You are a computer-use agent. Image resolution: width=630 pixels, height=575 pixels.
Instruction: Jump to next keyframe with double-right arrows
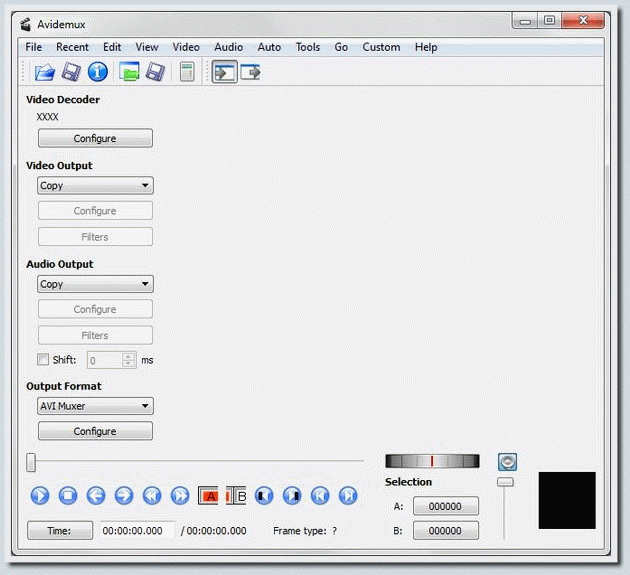pyautogui.click(x=180, y=495)
